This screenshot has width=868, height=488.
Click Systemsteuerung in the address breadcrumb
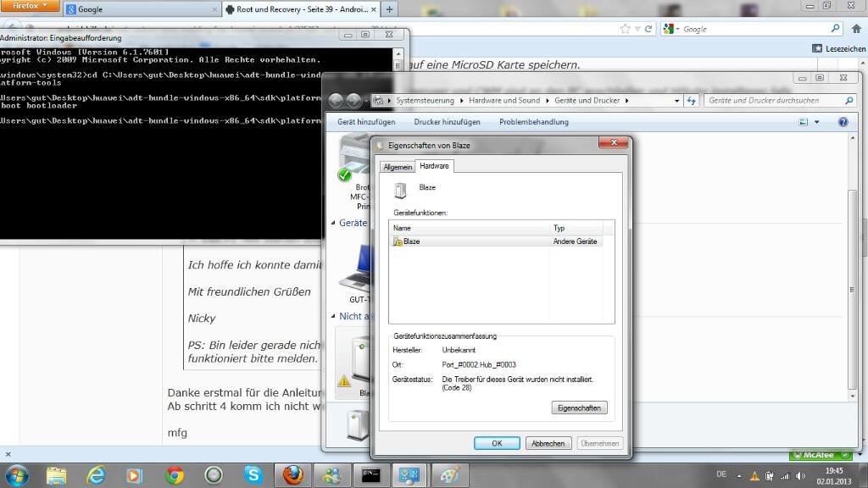tap(425, 101)
